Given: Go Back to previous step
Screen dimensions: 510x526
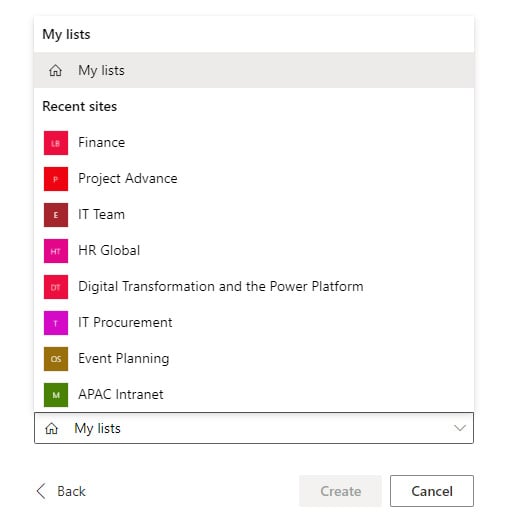Looking at the screenshot, I should (61, 491).
